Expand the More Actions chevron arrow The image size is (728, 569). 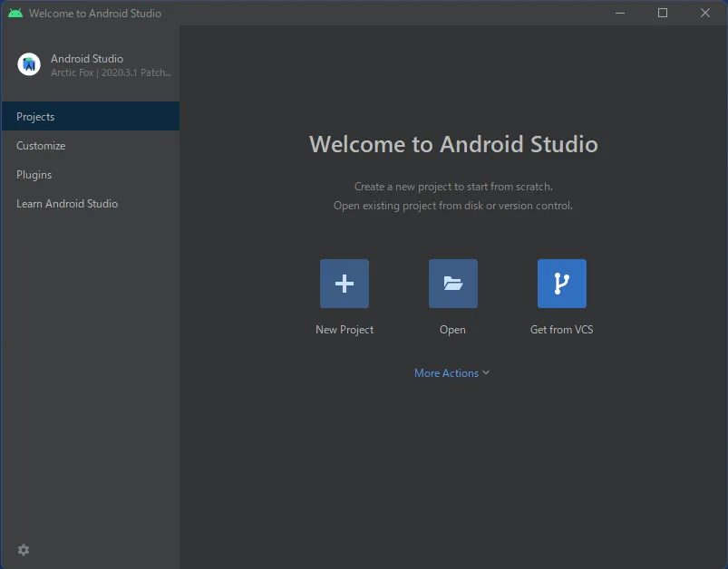coord(486,373)
